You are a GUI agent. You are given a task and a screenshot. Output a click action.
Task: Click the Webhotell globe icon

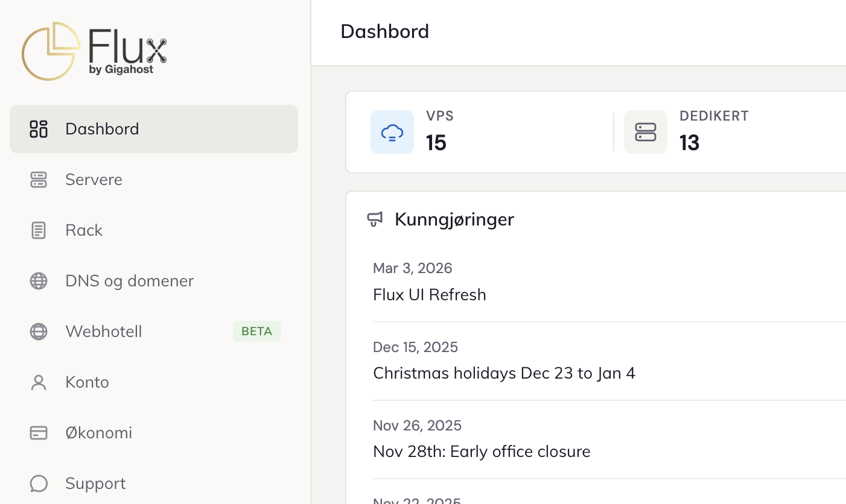39,332
